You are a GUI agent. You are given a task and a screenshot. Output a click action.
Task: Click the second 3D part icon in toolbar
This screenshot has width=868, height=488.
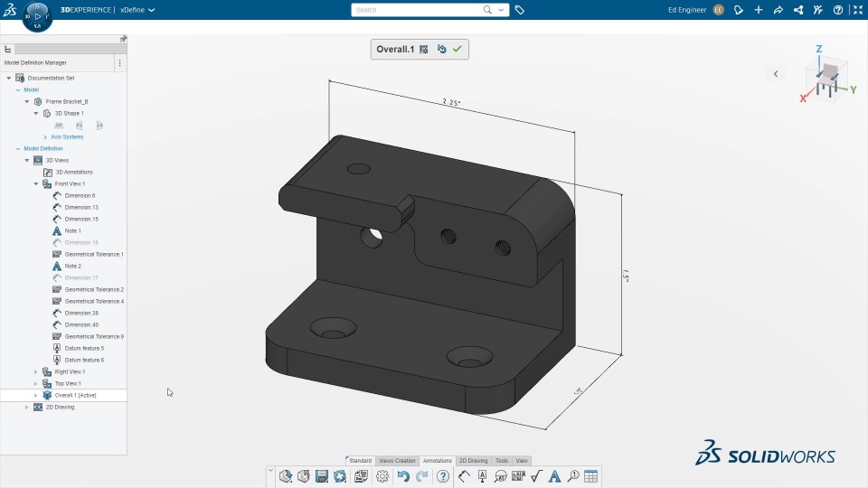point(304,476)
